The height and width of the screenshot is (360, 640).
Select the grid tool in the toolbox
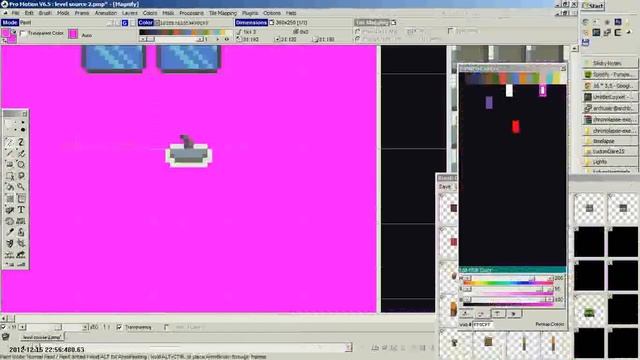click(x=9, y=198)
